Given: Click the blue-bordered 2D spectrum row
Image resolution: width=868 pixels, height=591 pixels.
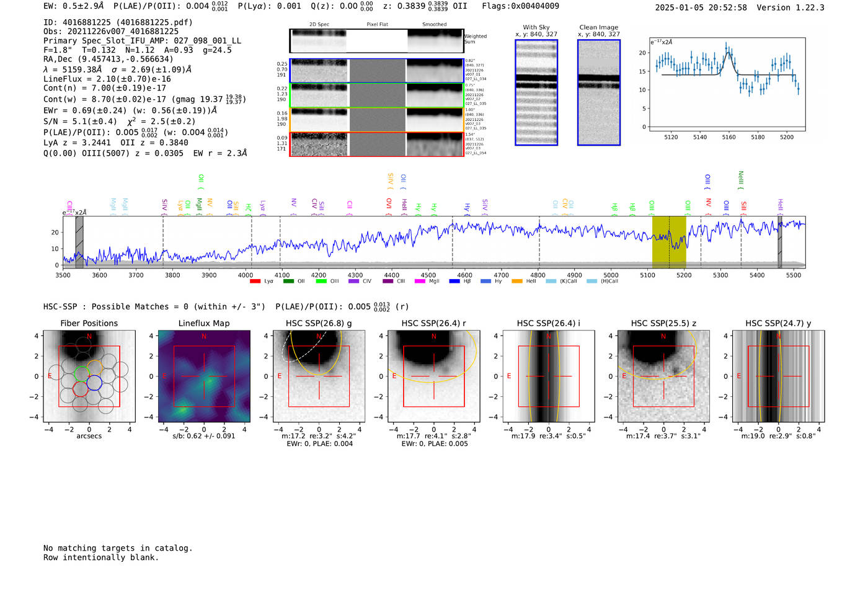Looking at the screenshot, I should 376,71.
